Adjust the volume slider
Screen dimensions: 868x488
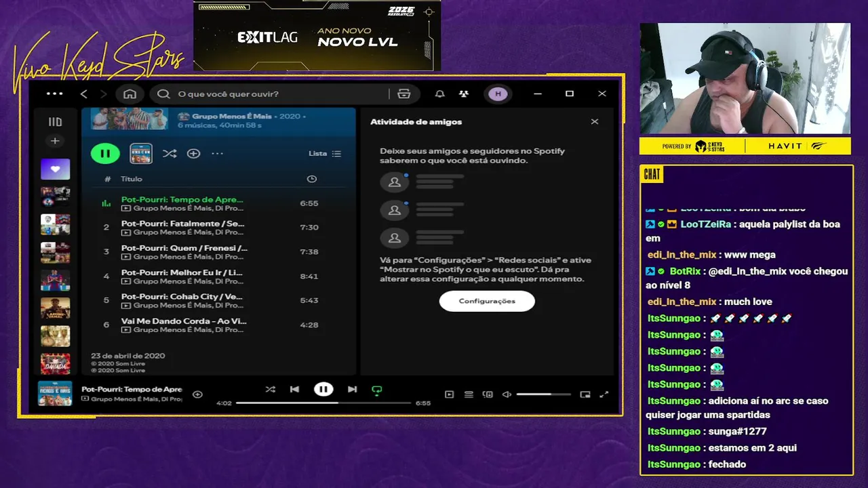click(543, 394)
